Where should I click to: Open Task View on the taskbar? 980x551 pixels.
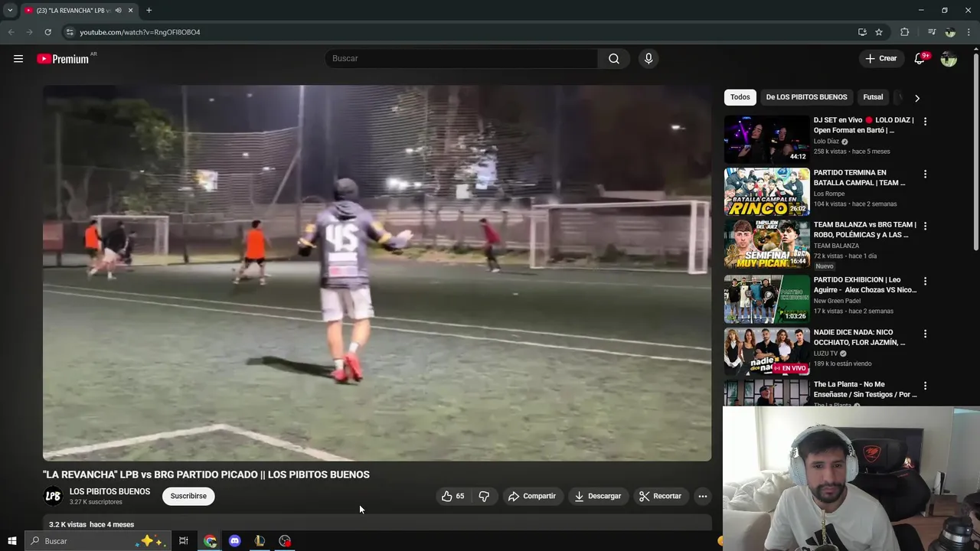[x=184, y=541]
